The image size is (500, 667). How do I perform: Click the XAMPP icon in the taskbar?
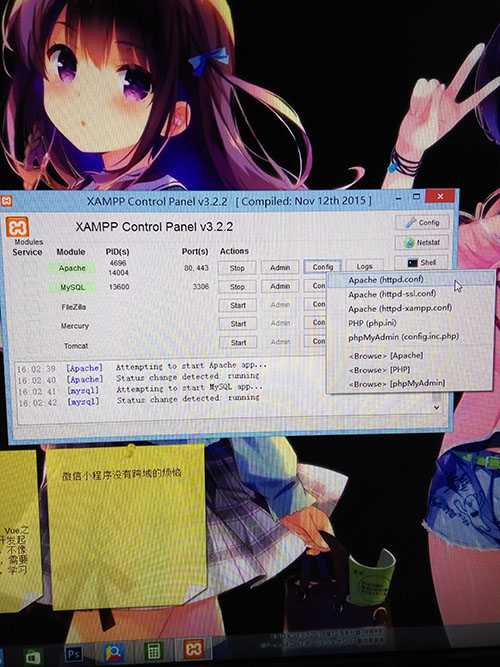click(194, 650)
